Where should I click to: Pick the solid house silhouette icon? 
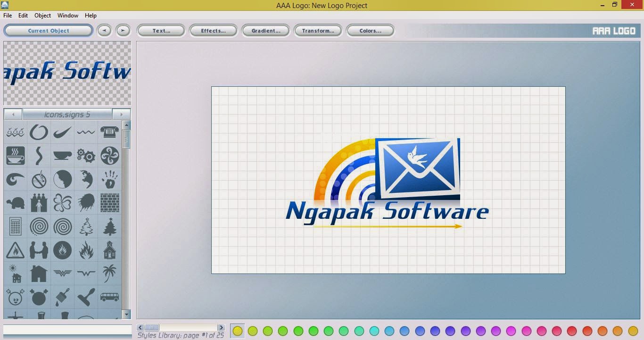pos(39,274)
